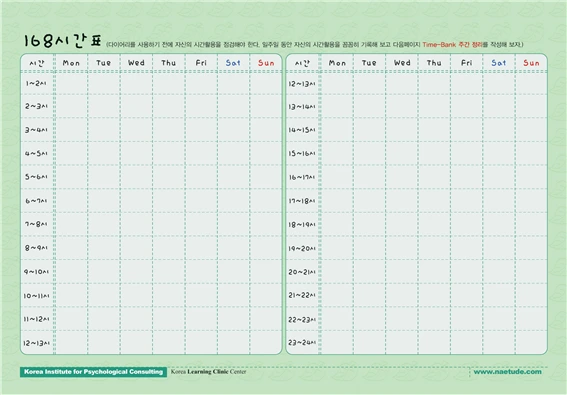Click the left table's 시간 header
Image resolution: width=567 pixels, height=395 pixels.
[37, 63]
